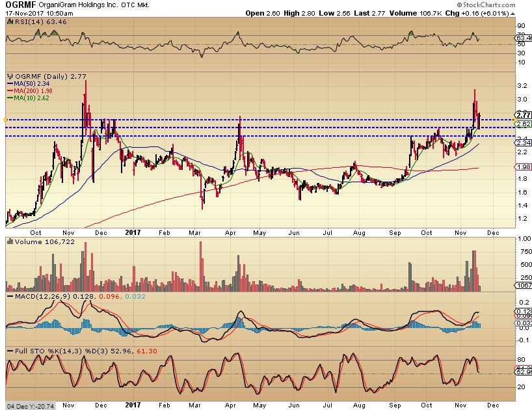Click the Sep month label on price chart axis
The image size is (532, 410).
click(x=395, y=233)
